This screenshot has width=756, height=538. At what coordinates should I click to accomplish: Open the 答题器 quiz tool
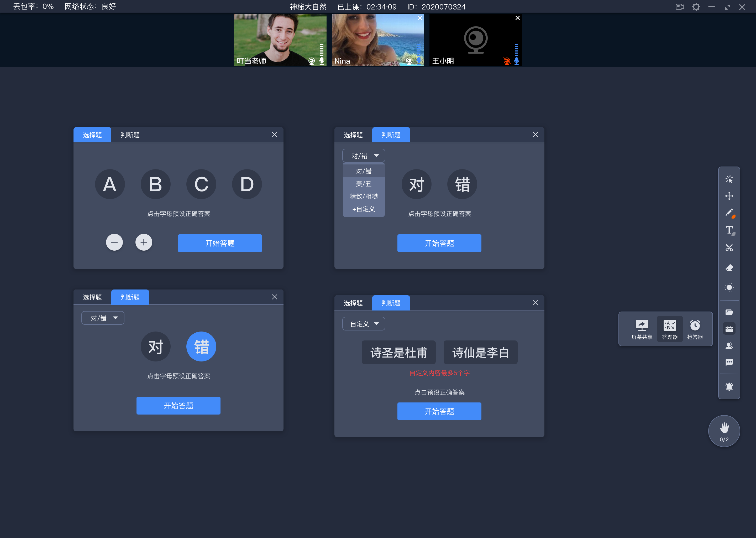point(669,327)
